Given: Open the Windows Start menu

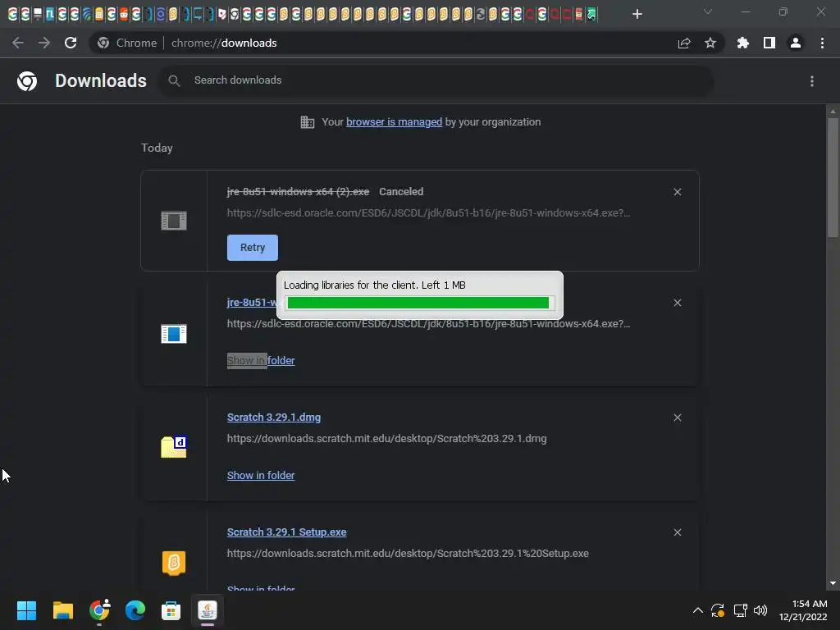Looking at the screenshot, I should [x=26, y=610].
